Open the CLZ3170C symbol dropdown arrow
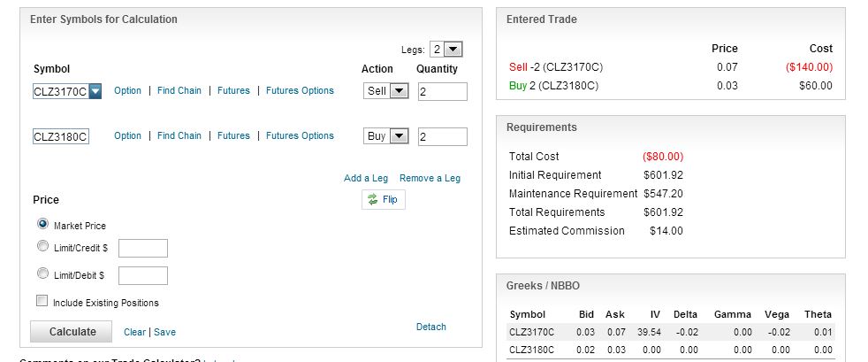Image resolution: width=868 pixels, height=362 pixels. pyautogui.click(x=95, y=91)
